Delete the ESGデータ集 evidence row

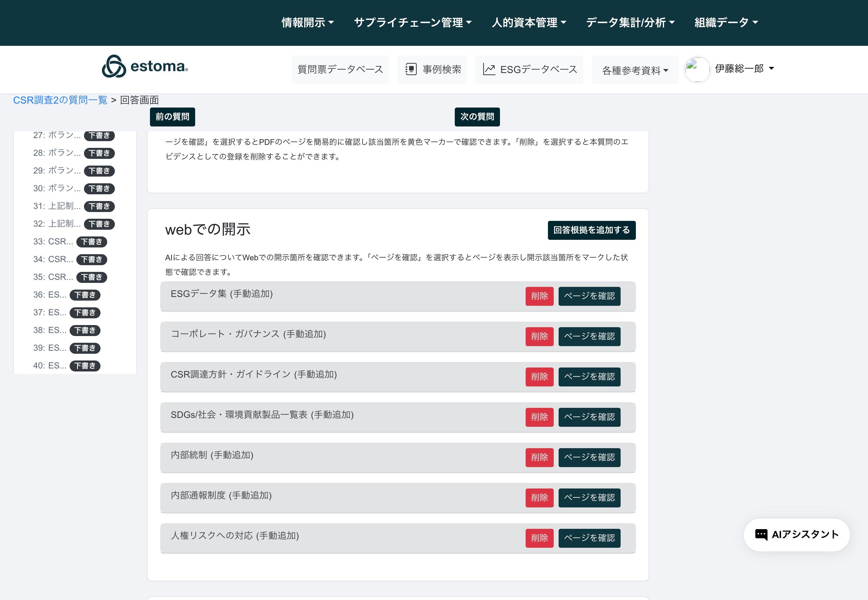pyautogui.click(x=539, y=296)
